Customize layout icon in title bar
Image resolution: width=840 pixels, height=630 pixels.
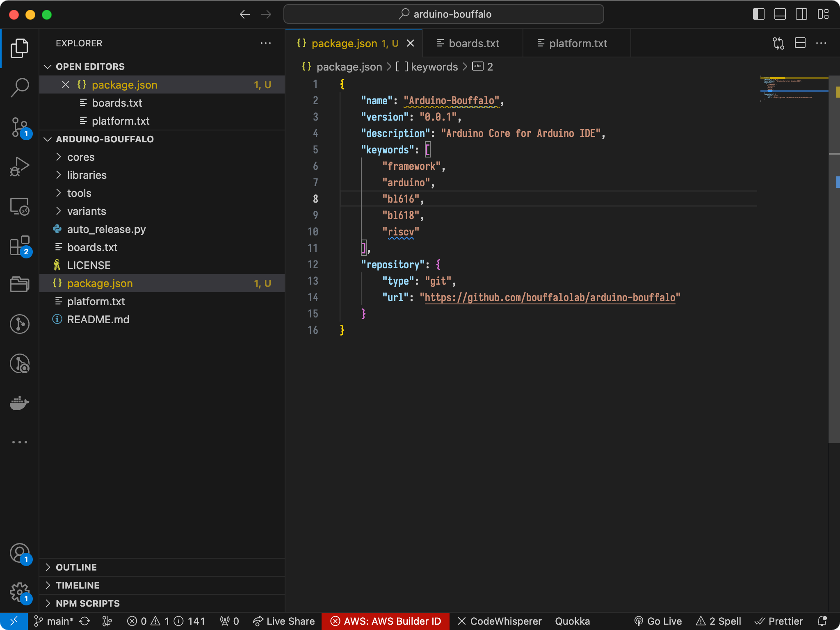(823, 14)
